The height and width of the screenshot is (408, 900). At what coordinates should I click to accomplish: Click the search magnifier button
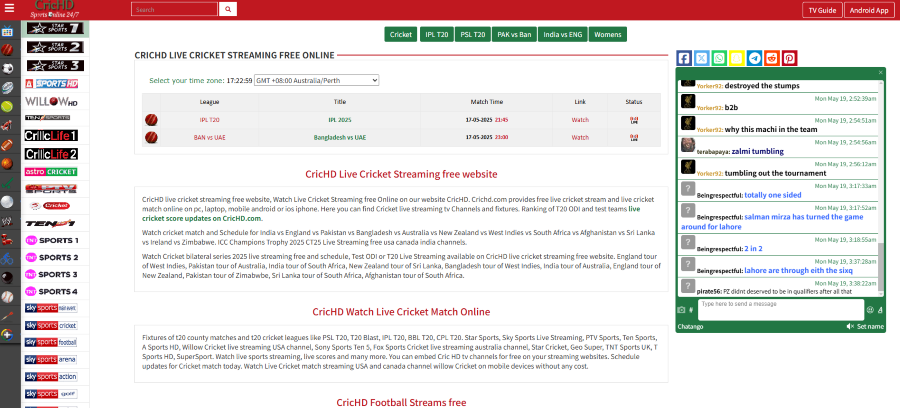pos(228,9)
